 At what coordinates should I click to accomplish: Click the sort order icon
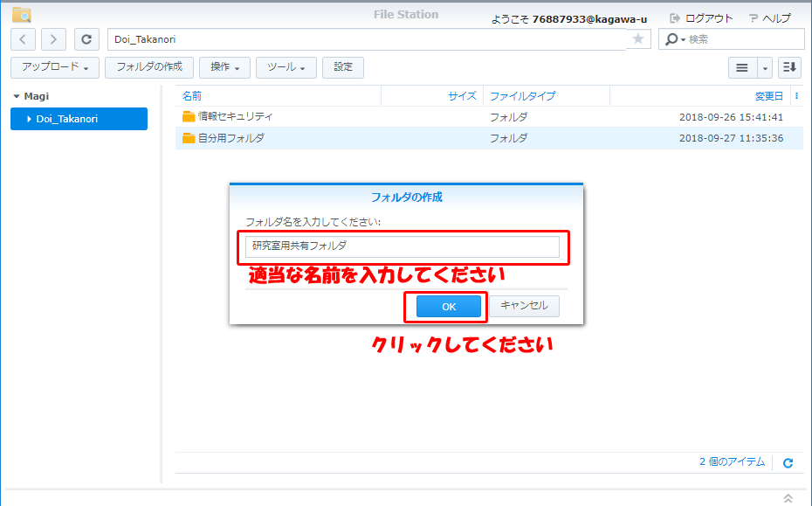(789, 67)
